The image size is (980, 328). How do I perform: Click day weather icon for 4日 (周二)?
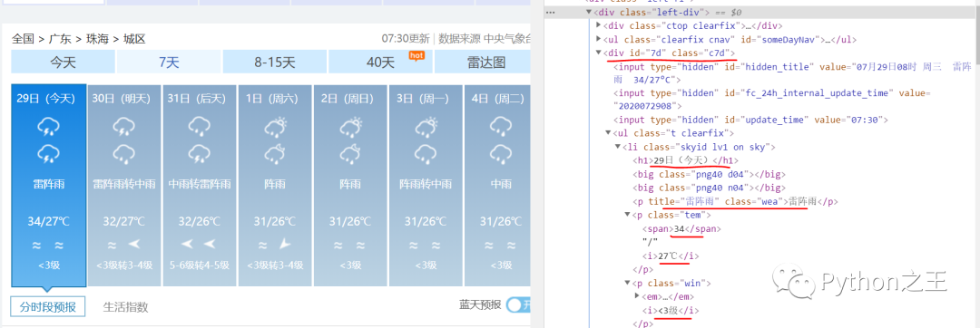click(x=501, y=127)
